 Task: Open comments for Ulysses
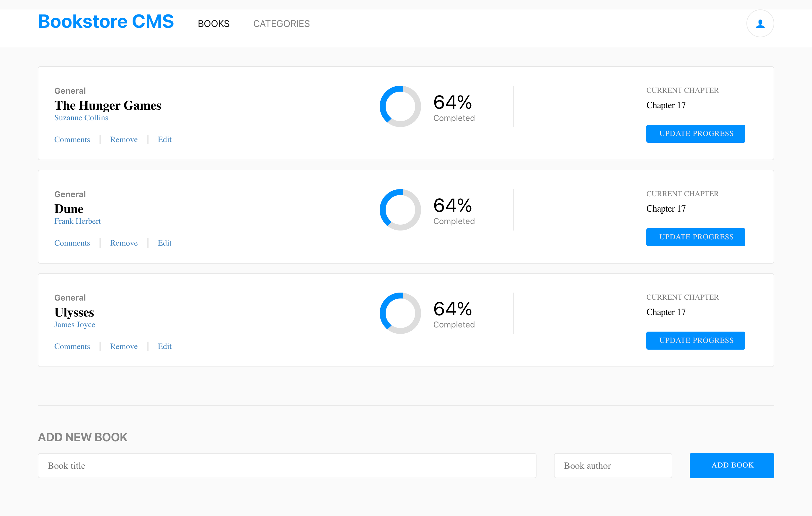click(72, 347)
